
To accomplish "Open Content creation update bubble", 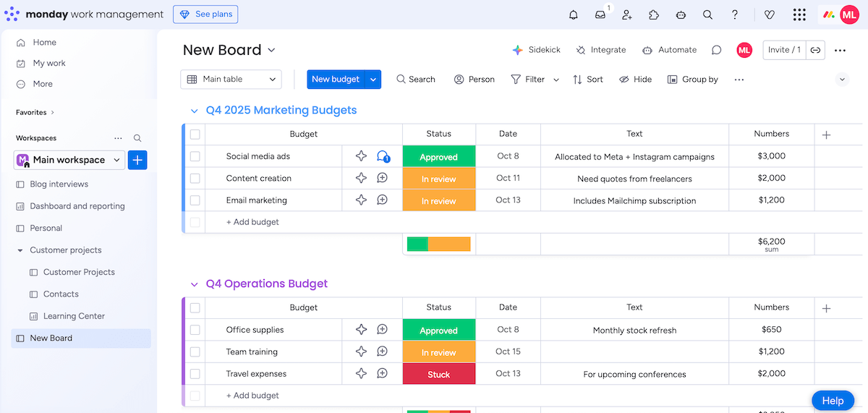I will (382, 178).
